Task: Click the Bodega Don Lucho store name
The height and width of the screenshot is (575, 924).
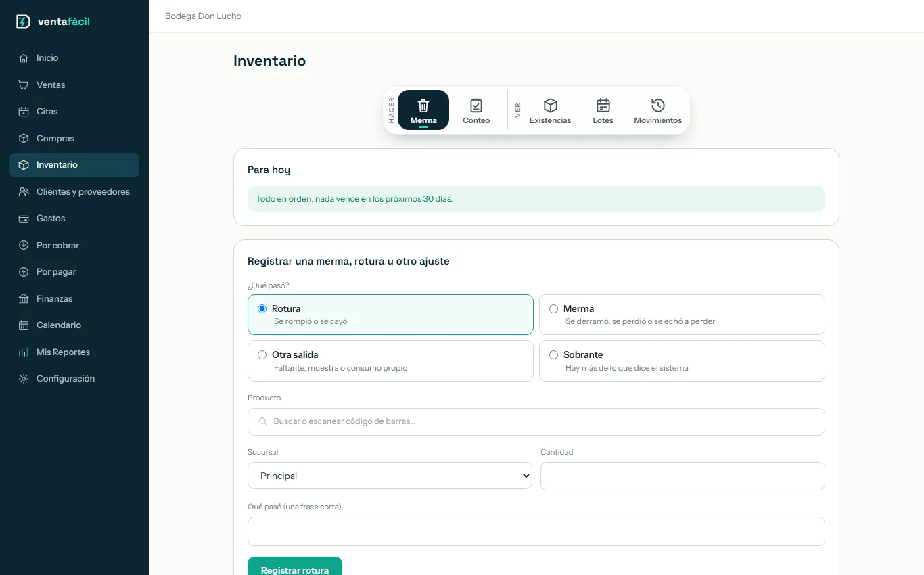Action: pyautogui.click(x=203, y=16)
